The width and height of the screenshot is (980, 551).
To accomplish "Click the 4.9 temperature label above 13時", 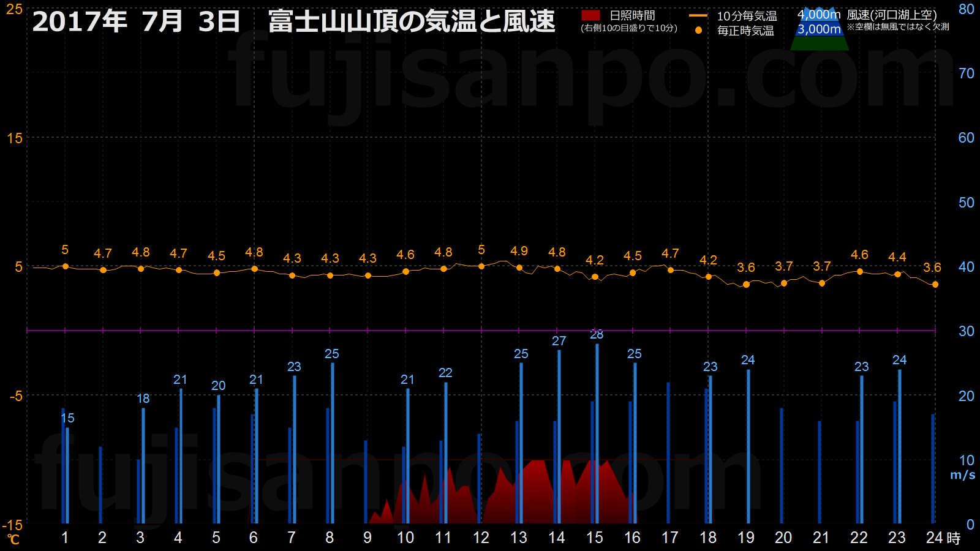I will 519,251.
